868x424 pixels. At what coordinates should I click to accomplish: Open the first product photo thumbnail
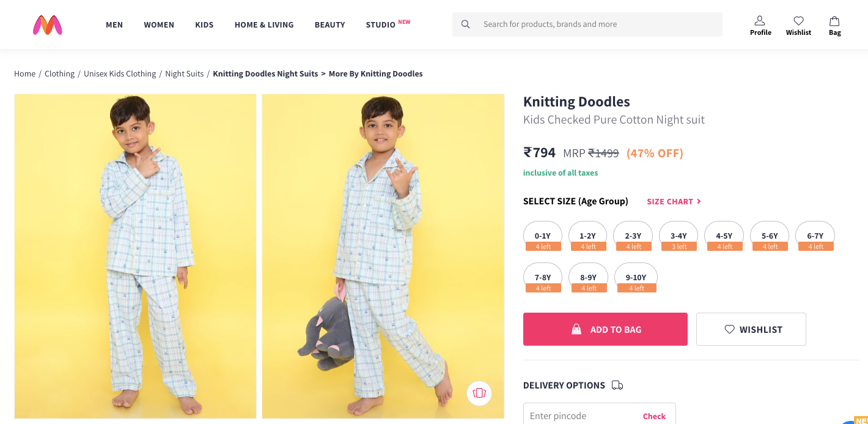coord(135,256)
